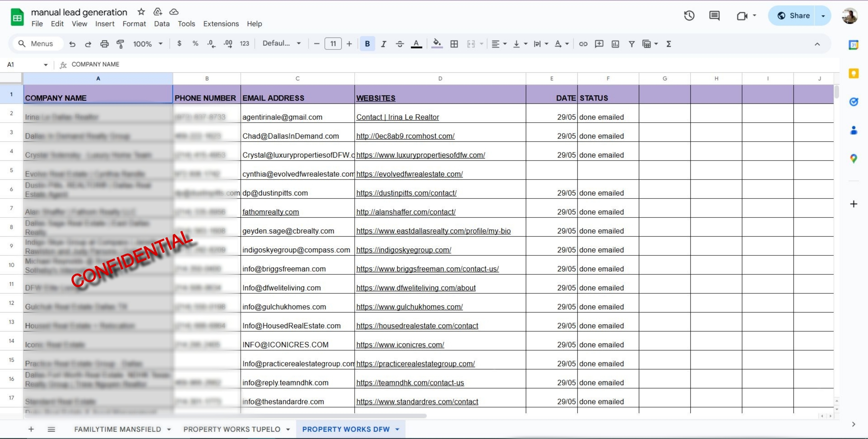
Task: Open version history clock icon
Action: [x=689, y=16]
